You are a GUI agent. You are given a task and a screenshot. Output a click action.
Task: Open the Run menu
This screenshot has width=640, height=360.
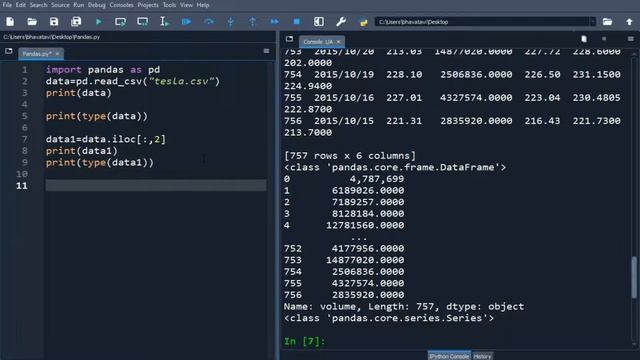click(x=79, y=5)
